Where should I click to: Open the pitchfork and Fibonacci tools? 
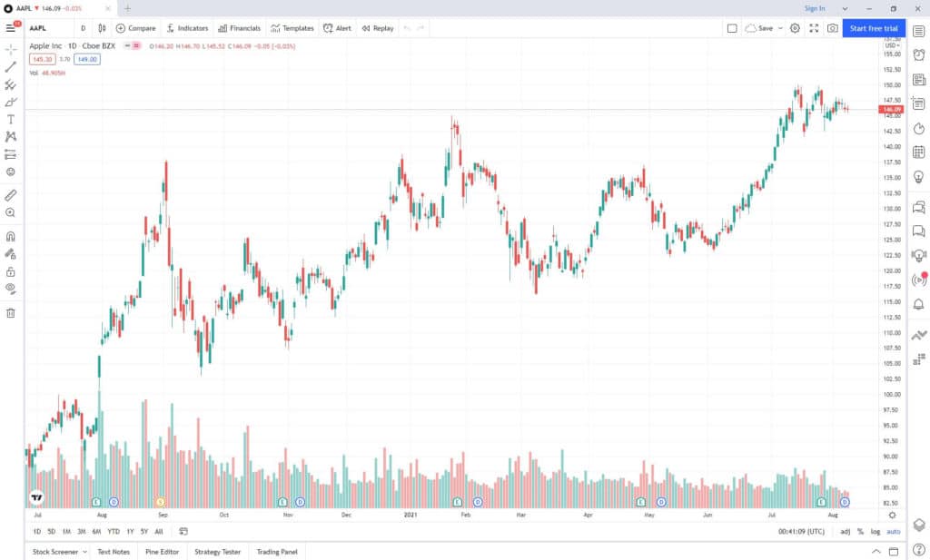click(x=11, y=84)
